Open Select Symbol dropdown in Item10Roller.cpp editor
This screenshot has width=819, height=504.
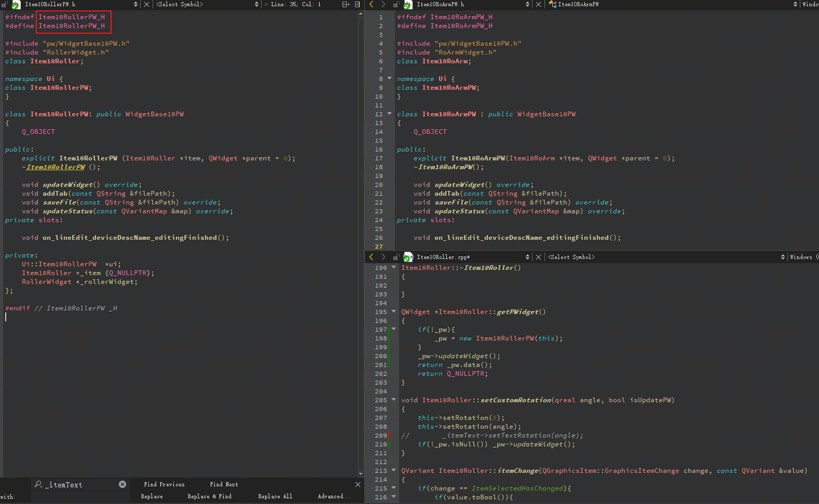click(666, 257)
